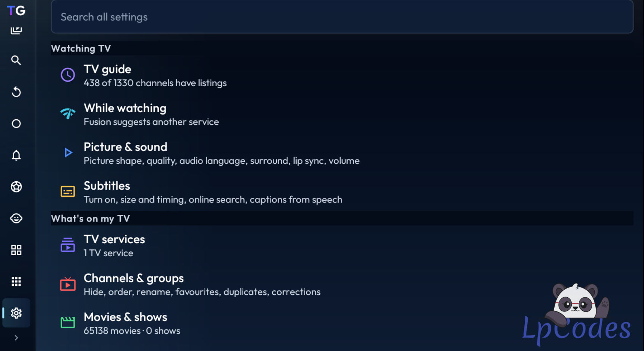Select the settings gear in sidebar
This screenshot has height=351, width=644.
[16, 313]
